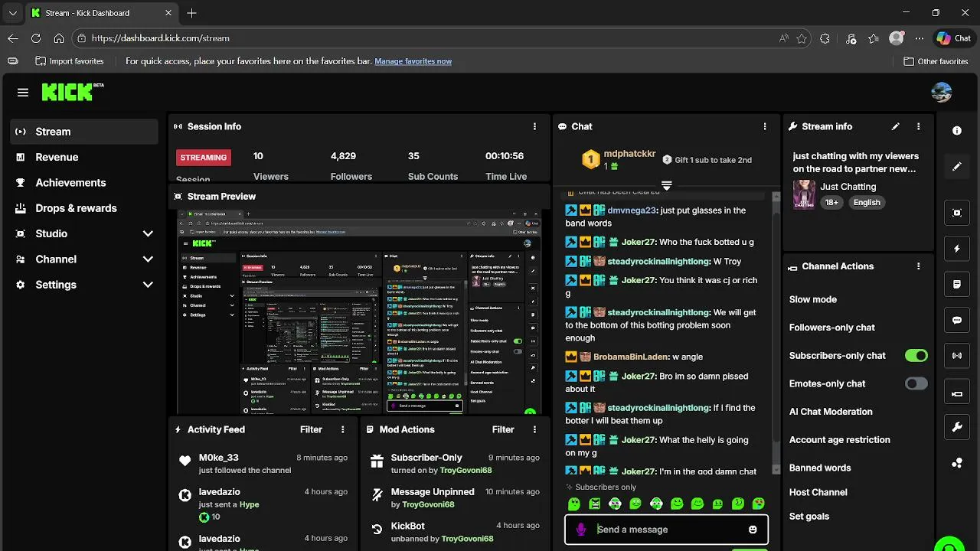Click the Stream Preview thumbnail
The image size is (980, 551).
tap(359, 312)
